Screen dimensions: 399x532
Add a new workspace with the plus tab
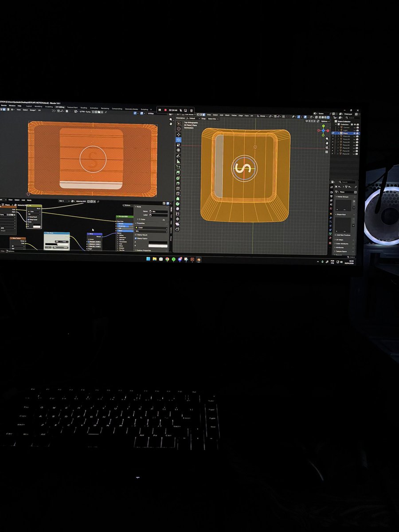151,109
